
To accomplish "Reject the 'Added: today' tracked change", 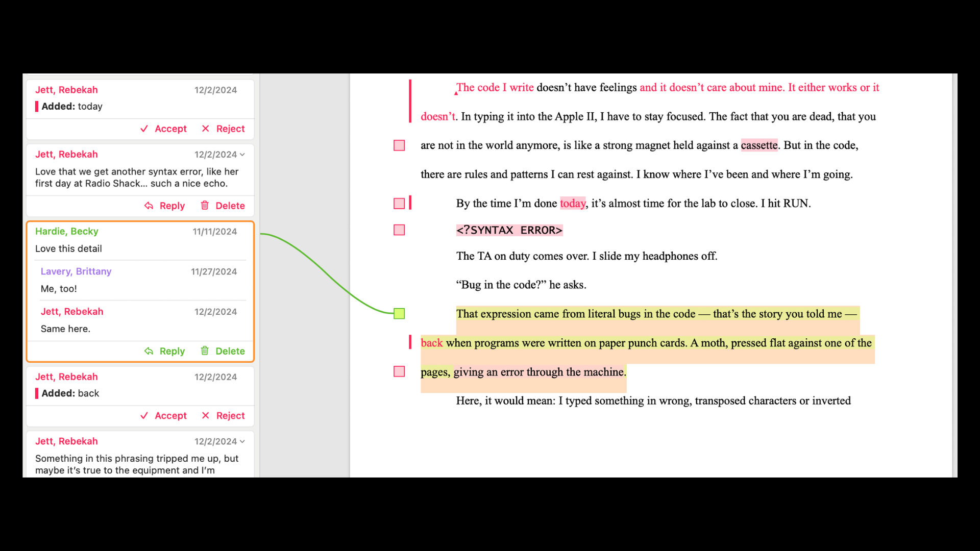I will pyautogui.click(x=223, y=129).
